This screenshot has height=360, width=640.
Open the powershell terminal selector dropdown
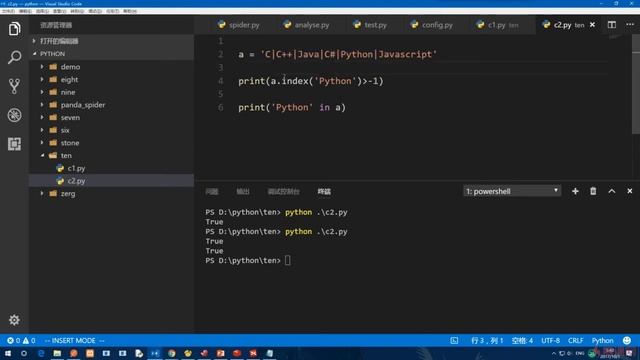(512, 191)
